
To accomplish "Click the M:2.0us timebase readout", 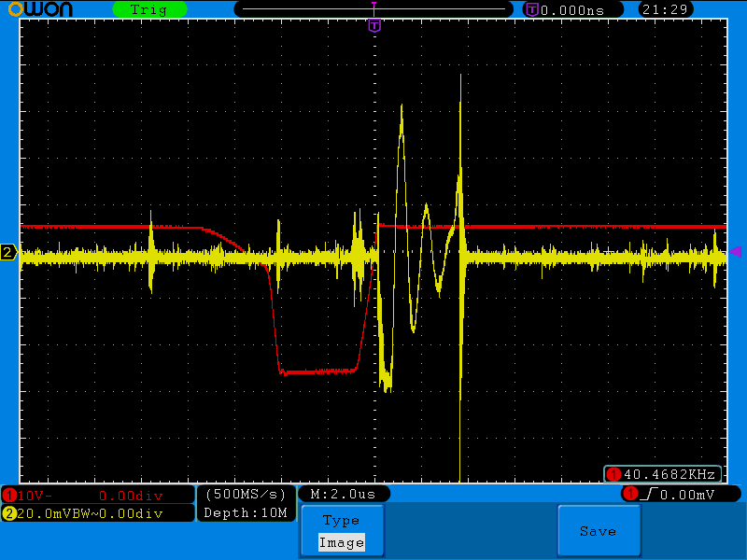I will pyautogui.click(x=343, y=494).
